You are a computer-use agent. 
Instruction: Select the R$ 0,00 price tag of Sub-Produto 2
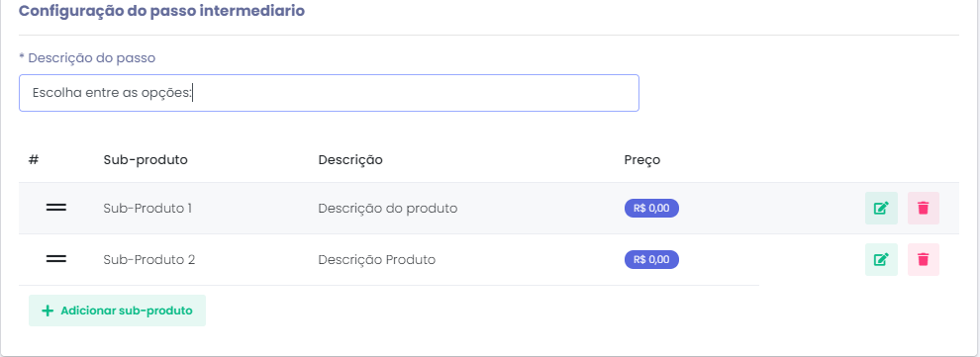651,260
